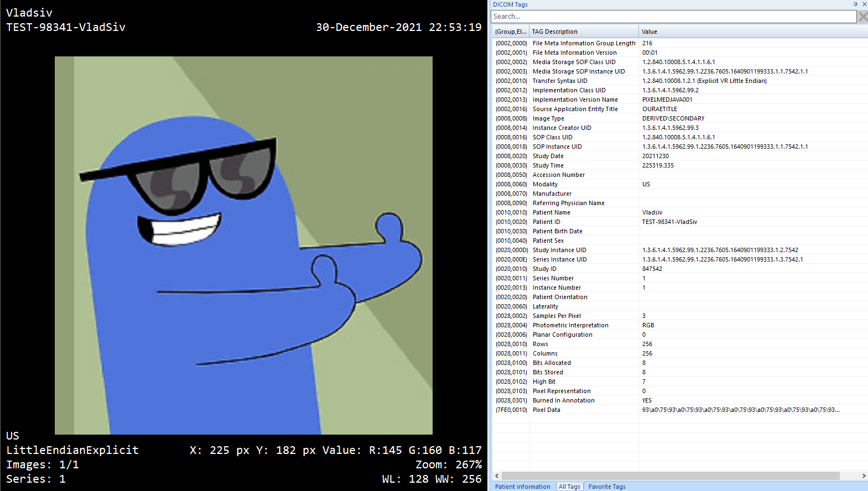The height and width of the screenshot is (491, 868).
Task: Switch to All Tags tab
Action: pyautogui.click(x=569, y=487)
